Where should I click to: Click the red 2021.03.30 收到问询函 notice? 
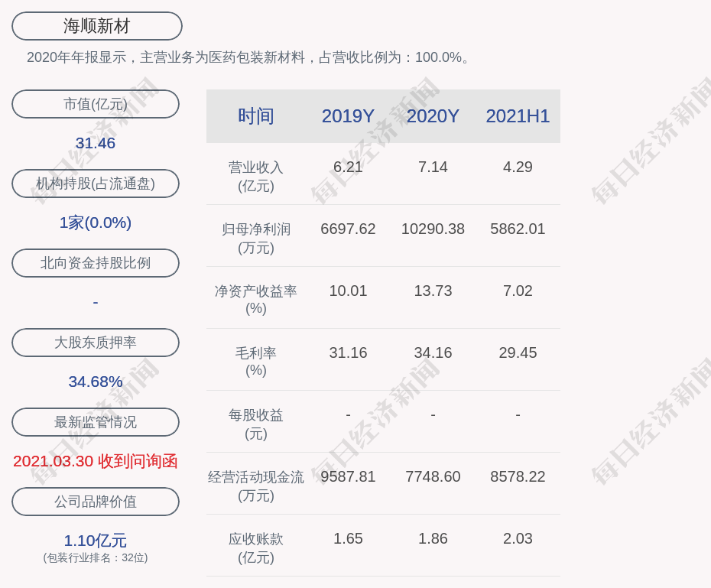(x=96, y=461)
